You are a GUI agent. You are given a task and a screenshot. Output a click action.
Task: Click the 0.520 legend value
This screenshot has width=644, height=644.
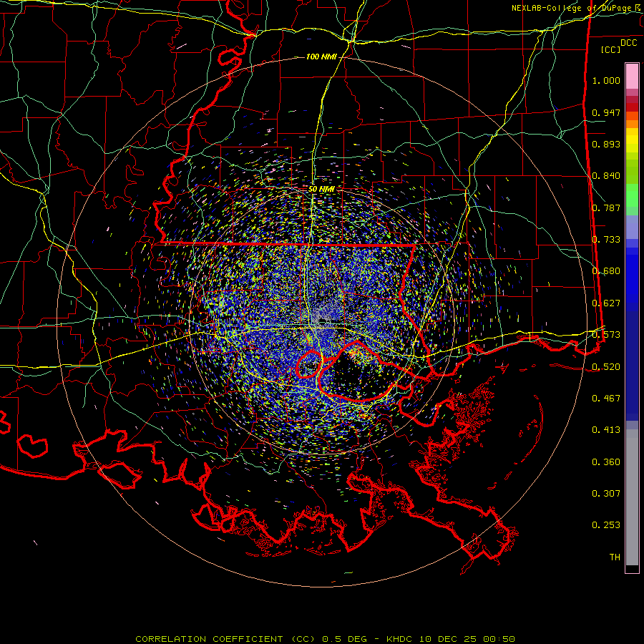pyautogui.click(x=606, y=367)
